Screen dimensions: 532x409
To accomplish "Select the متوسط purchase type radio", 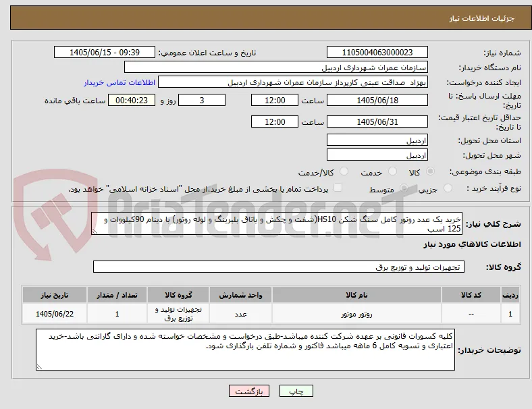I will (x=404, y=188).
